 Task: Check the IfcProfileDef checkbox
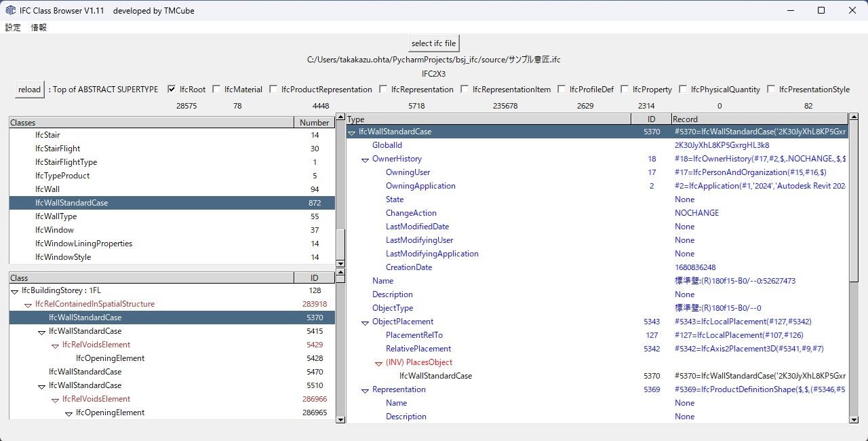pos(561,89)
